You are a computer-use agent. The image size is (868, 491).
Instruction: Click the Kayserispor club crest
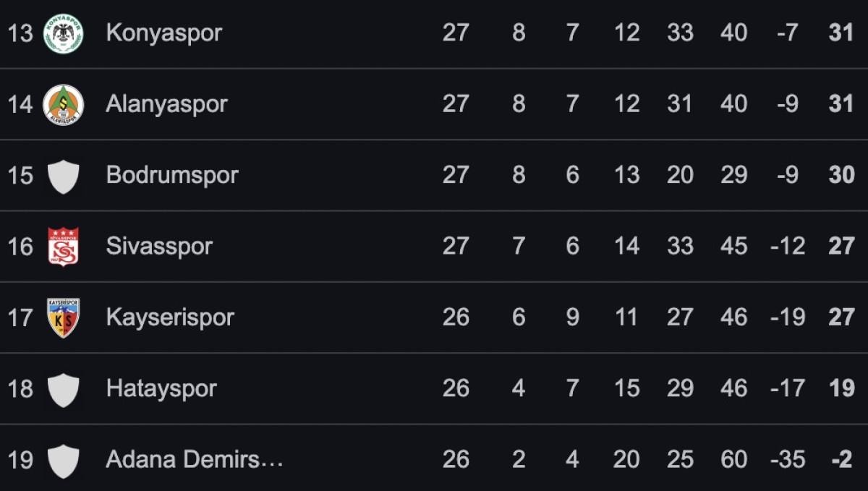[64, 317]
